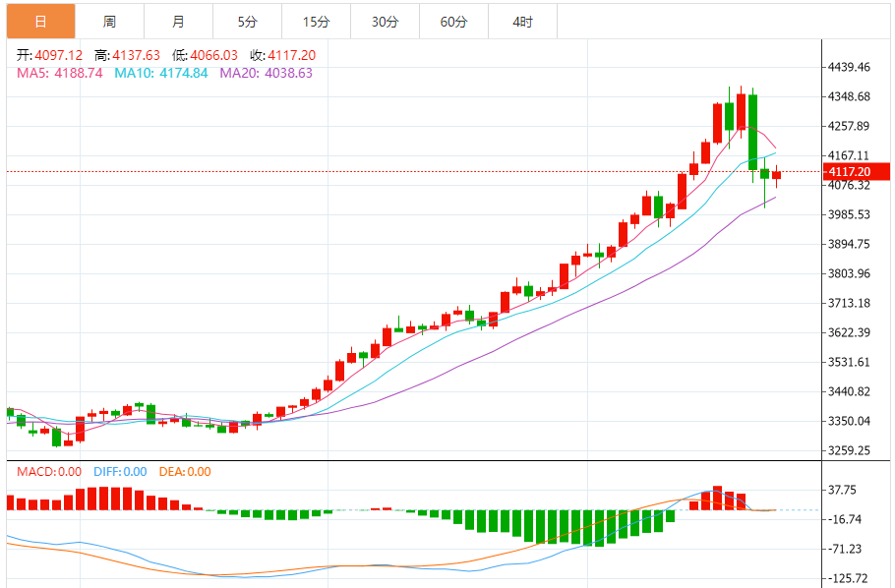Open the 60分 timeframe tab
The image size is (895, 588).
click(x=453, y=22)
